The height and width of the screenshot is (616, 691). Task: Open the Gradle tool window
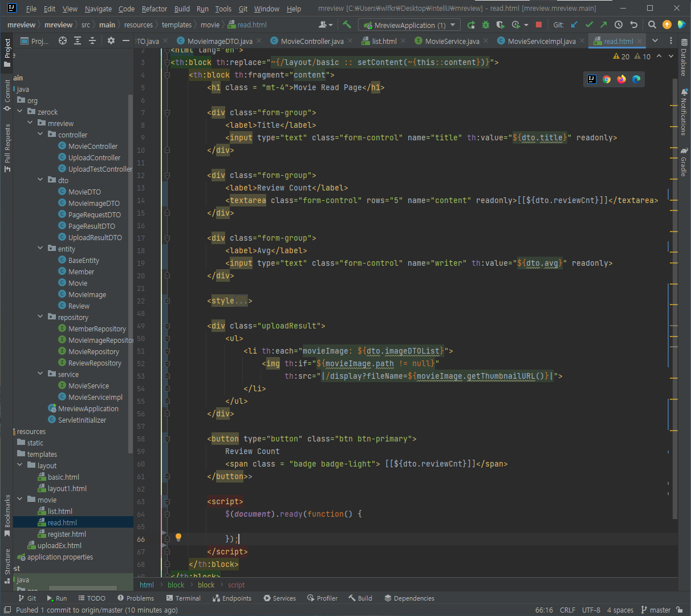click(x=684, y=162)
